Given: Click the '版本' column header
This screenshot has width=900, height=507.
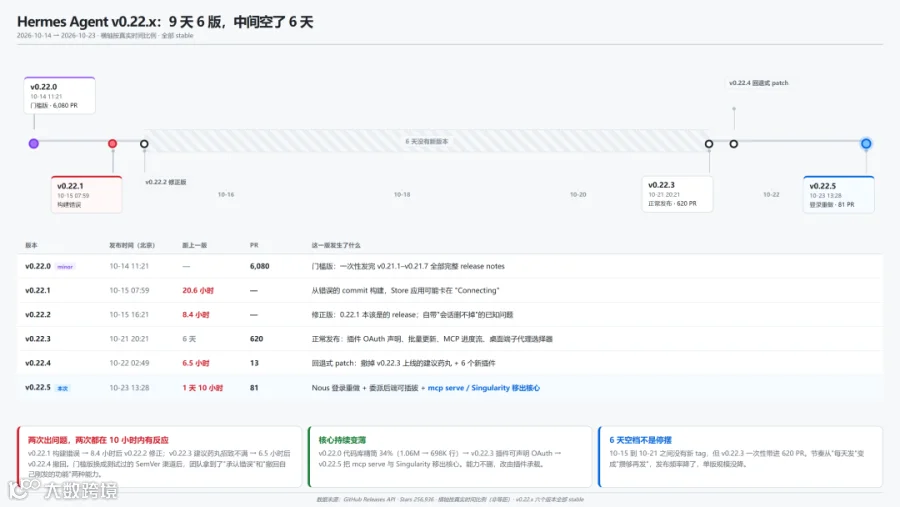Looking at the screenshot, I should coord(31,245).
